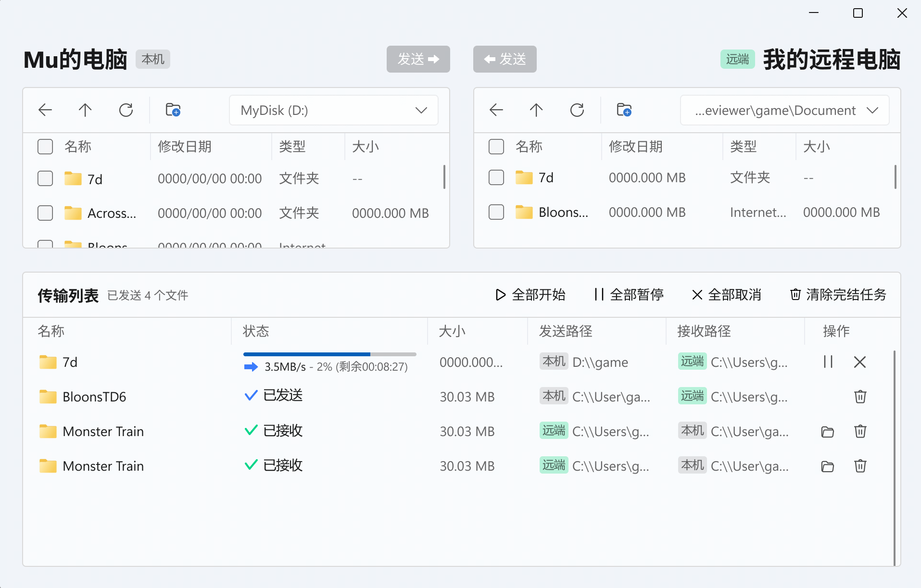Select all remote files checkbox in header
The width and height of the screenshot is (921, 588).
tap(496, 147)
